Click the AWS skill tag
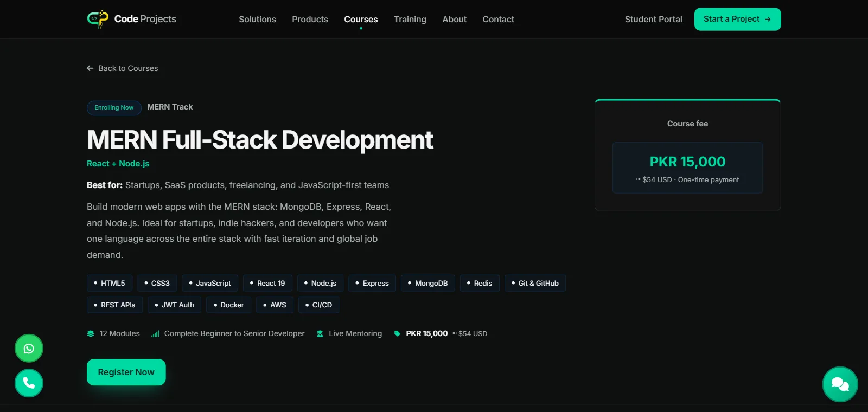868x412 pixels. coord(275,305)
